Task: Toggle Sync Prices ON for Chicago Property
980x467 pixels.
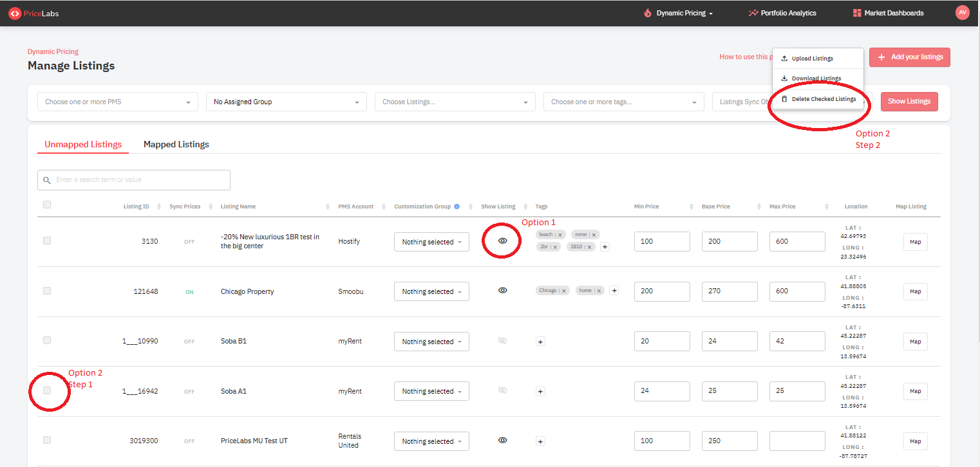Action: click(189, 292)
